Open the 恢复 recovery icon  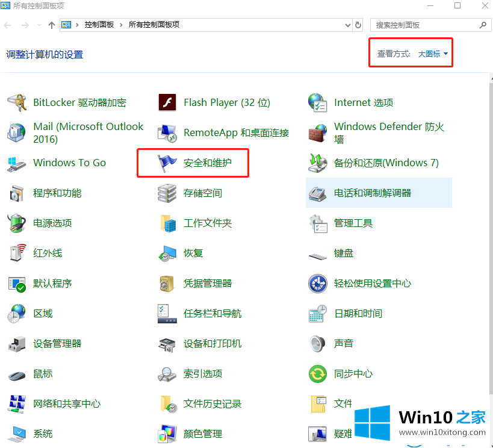(x=167, y=254)
